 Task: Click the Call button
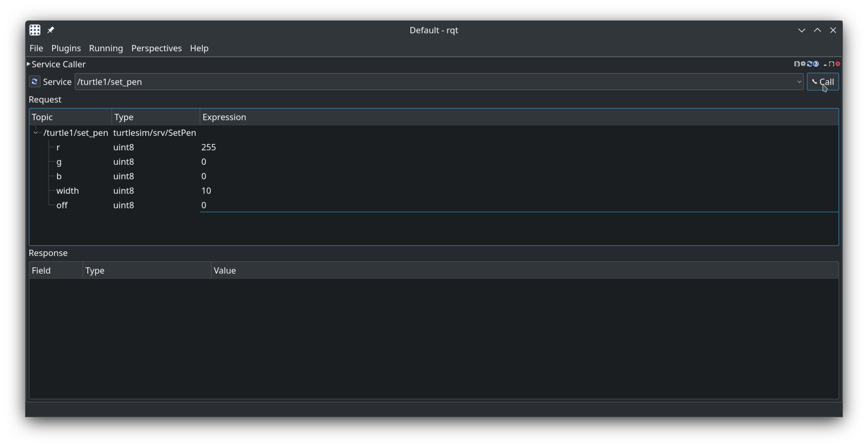[823, 82]
